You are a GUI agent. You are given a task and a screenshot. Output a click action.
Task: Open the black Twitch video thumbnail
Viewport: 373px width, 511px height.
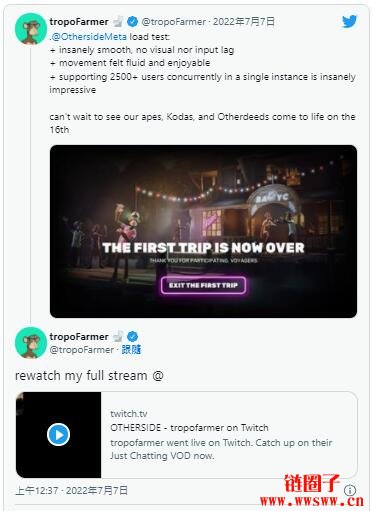pos(58,435)
